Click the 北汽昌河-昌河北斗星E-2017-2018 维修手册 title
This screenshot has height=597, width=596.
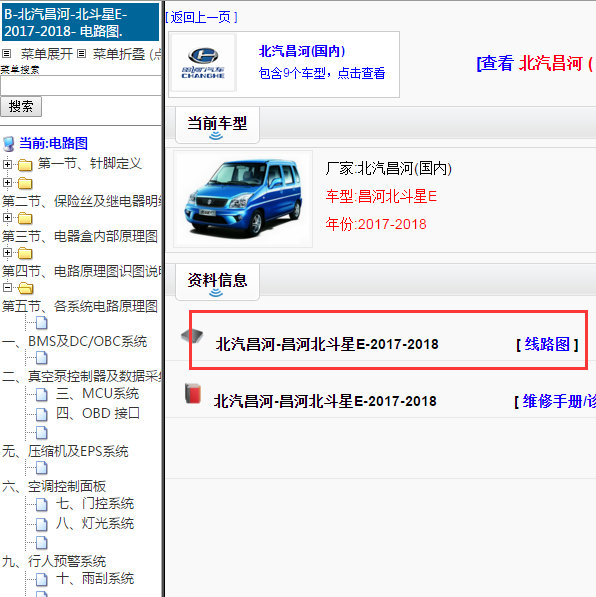click(x=325, y=401)
